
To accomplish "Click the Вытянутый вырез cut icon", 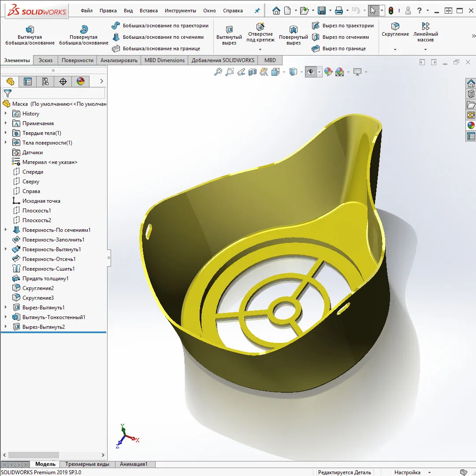I will point(229,30).
